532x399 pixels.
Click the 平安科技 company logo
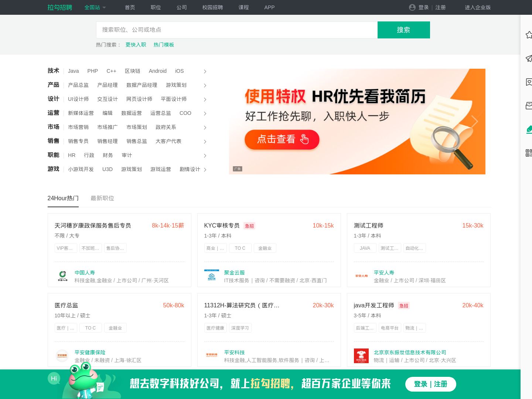(x=212, y=355)
